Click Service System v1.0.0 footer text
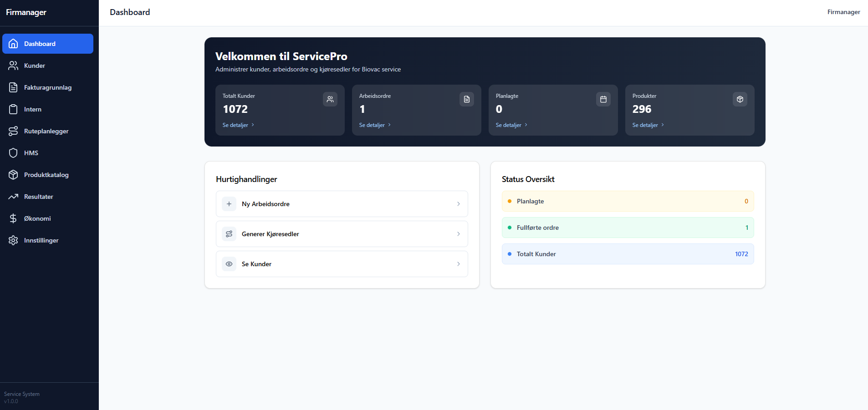Viewport: 868px width, 410px height. tap(22, 398)
